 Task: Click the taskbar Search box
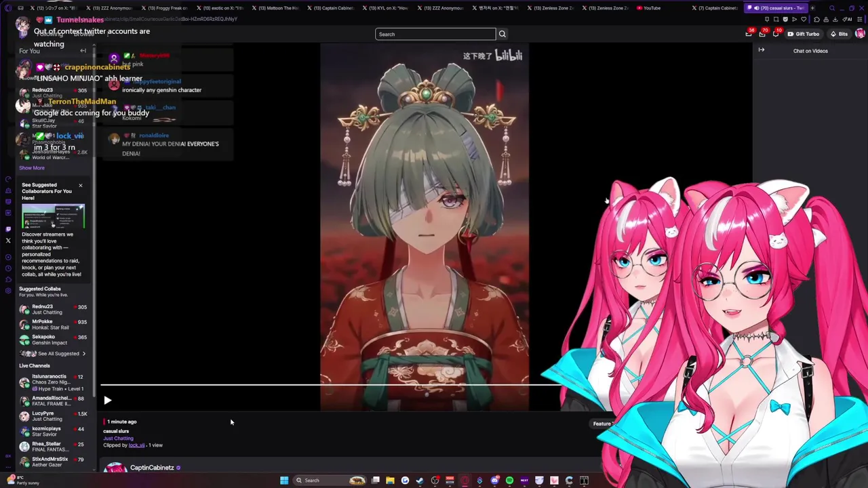point(330,481)
